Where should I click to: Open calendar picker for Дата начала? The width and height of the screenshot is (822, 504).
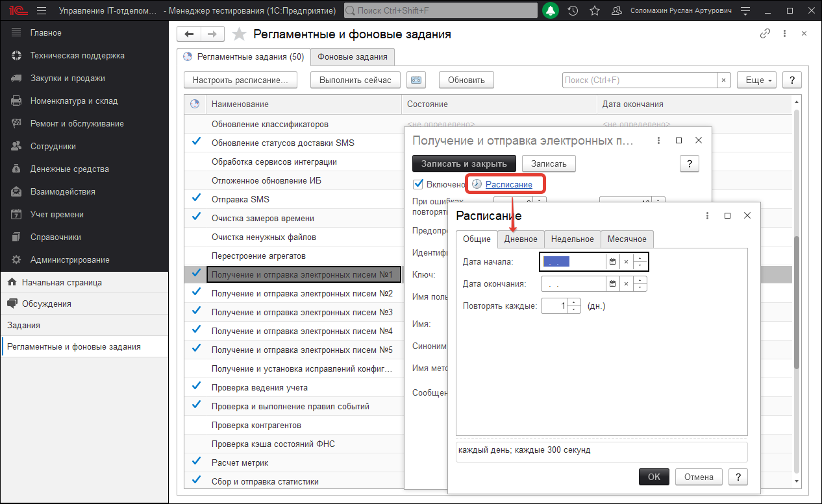[612, 262]
